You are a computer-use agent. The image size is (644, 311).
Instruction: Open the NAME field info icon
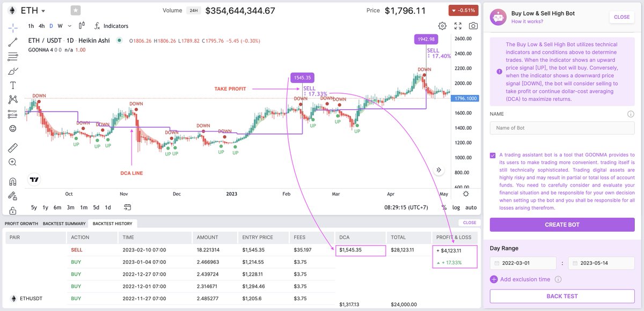[631, 114]
